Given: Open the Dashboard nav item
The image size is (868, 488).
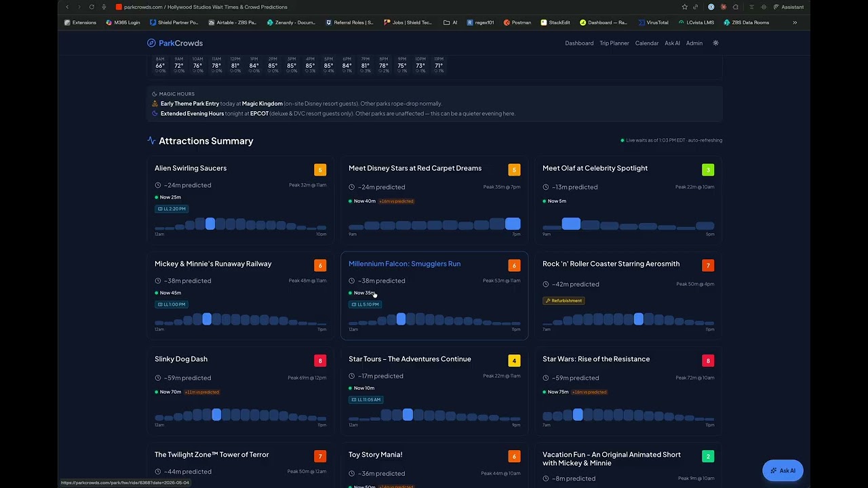Looking at the screenshot, I should (x=579, y=43).
